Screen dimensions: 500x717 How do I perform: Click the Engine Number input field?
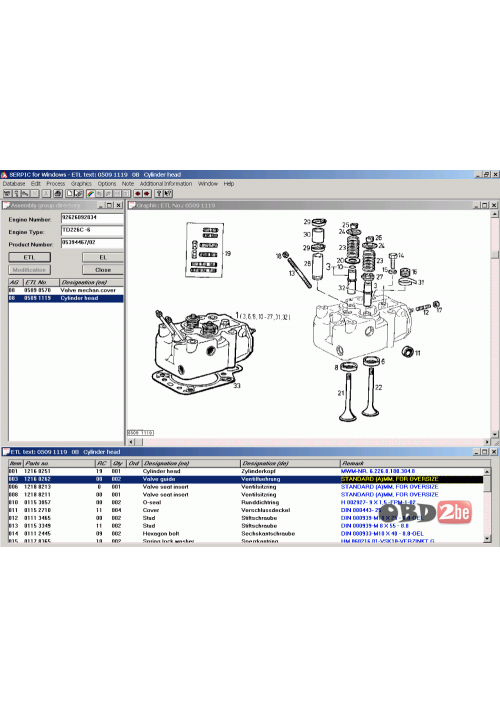click(92, 218)
